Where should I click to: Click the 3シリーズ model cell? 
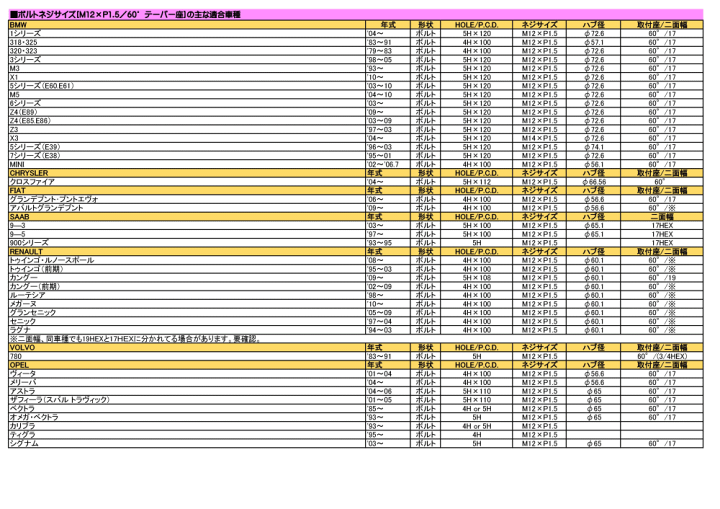[x=187, y=60]
